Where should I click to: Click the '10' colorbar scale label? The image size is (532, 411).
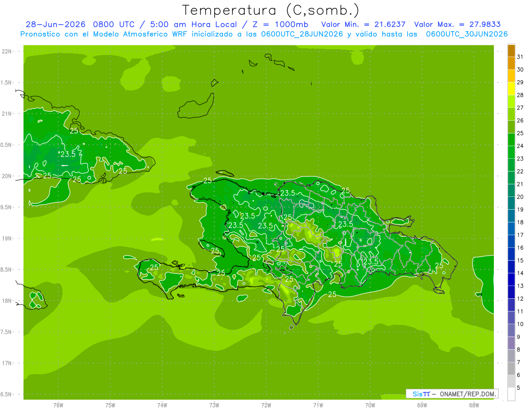pyautogui.click(x=520, y=324)
